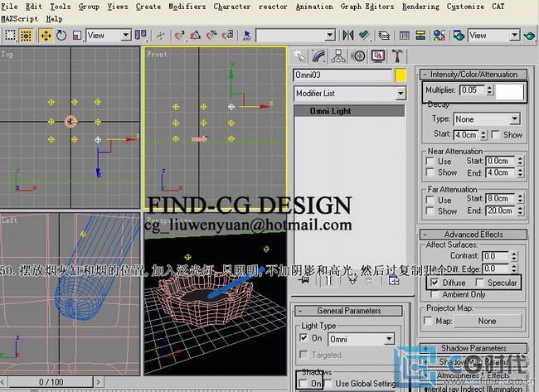Enable the Select and Manipulate tool
Image resolution: width=539 pixels, height=392 pixels.
point(161,35)
